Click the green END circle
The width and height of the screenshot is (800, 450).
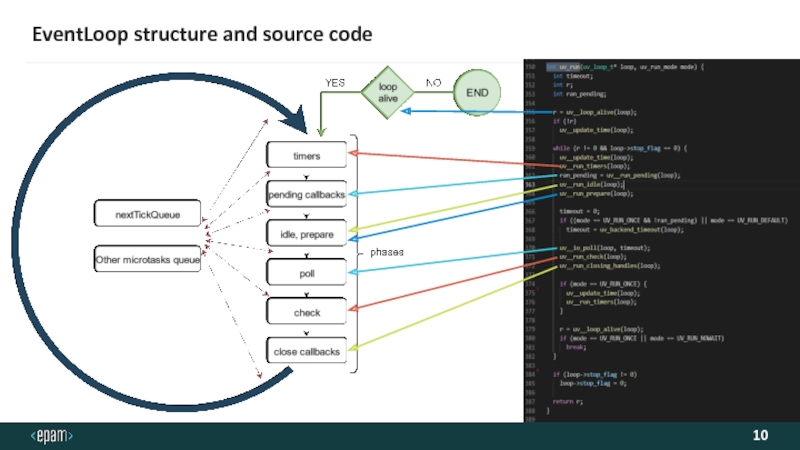click(477, 92)
